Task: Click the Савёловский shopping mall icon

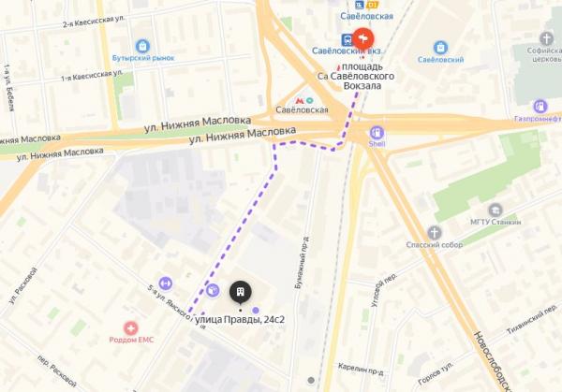Action: (x=440, y=48)
